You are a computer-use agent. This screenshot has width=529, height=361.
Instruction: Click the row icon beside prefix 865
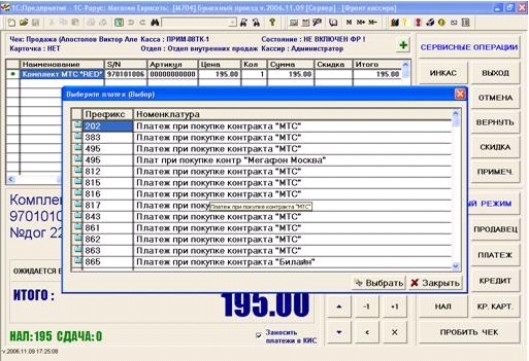[78, 261]
